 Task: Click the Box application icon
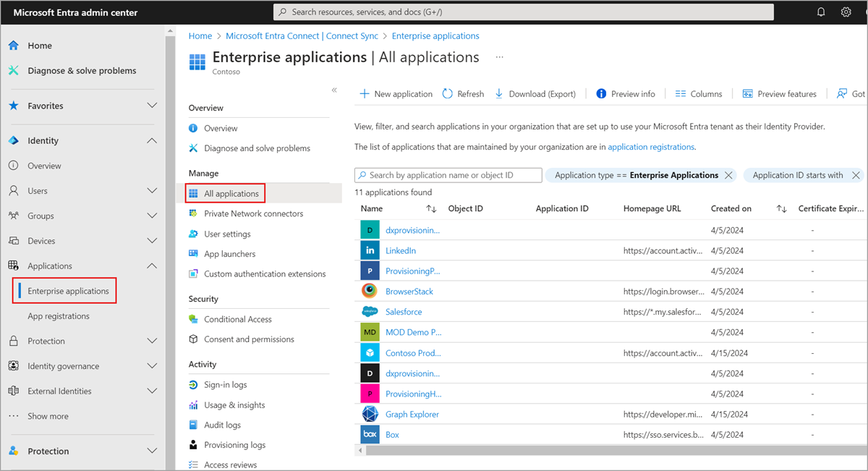click(x=369, y=434)
